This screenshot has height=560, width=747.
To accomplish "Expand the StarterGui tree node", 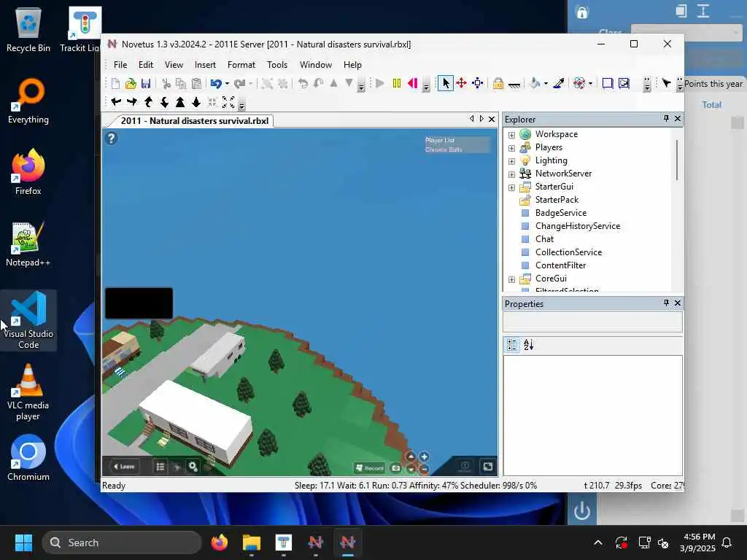I will pyautogui.click(x=511, y=187).
